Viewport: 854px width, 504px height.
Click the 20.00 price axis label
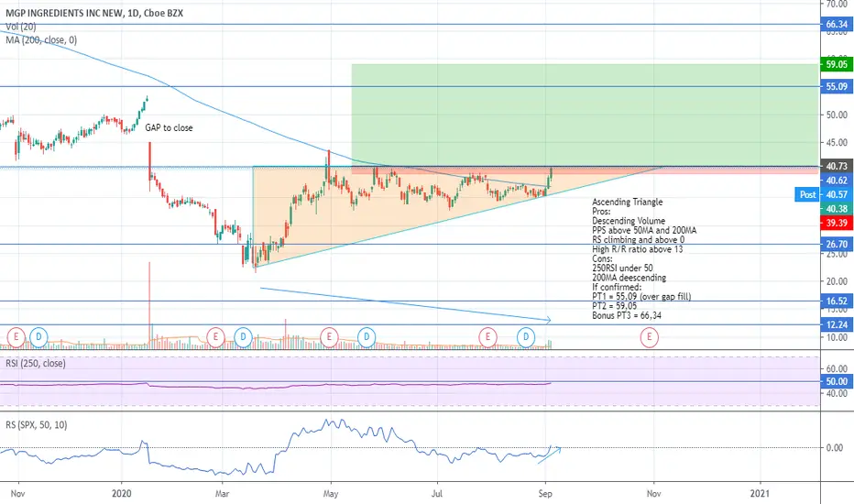pos(837,281)
